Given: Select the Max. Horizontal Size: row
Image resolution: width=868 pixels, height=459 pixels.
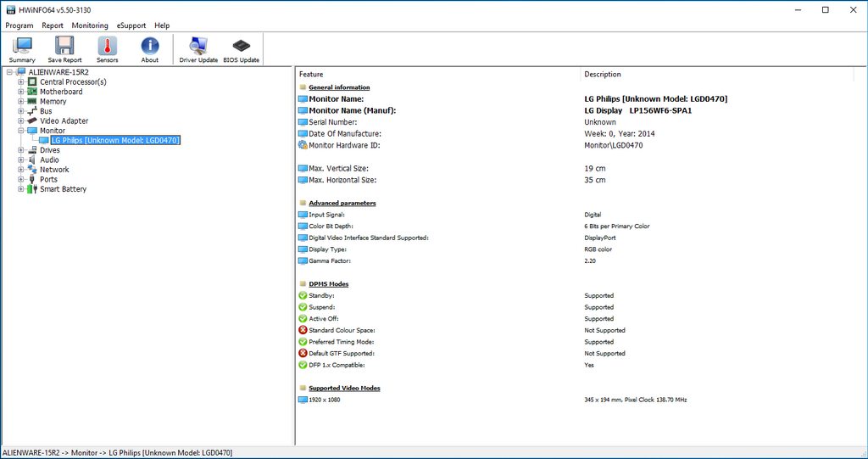Looking at the screenshot, I should click(576, 180).
